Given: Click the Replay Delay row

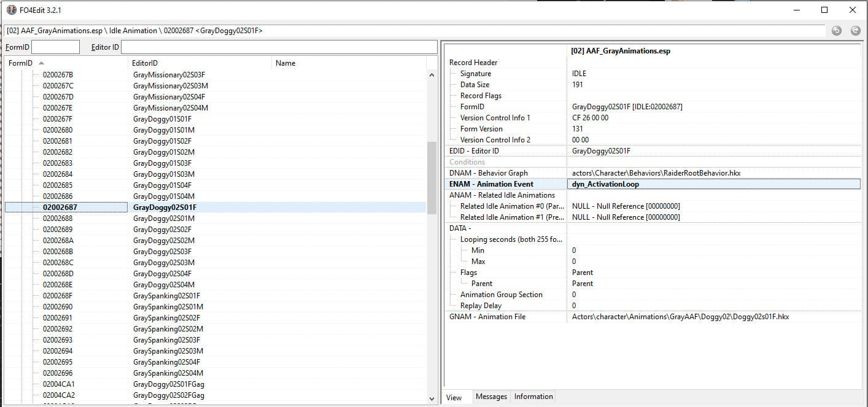Looking at the screenshot, I should pyautogui.click(x=653, y=306).
